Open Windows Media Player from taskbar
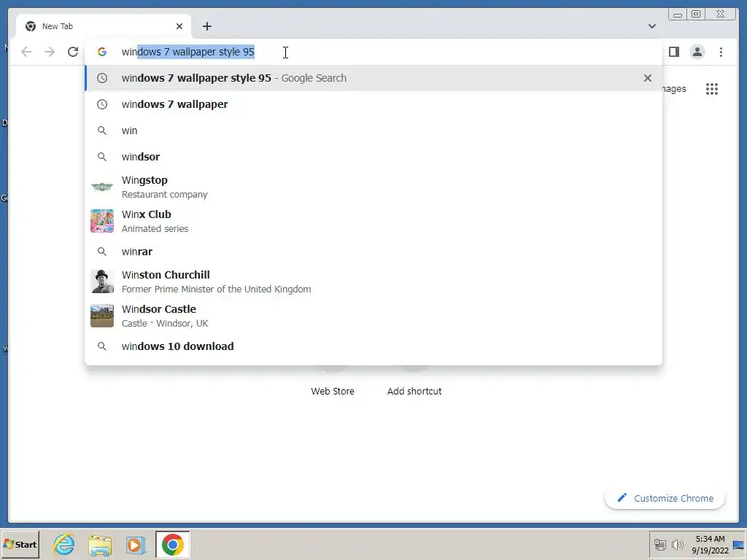 136,545
